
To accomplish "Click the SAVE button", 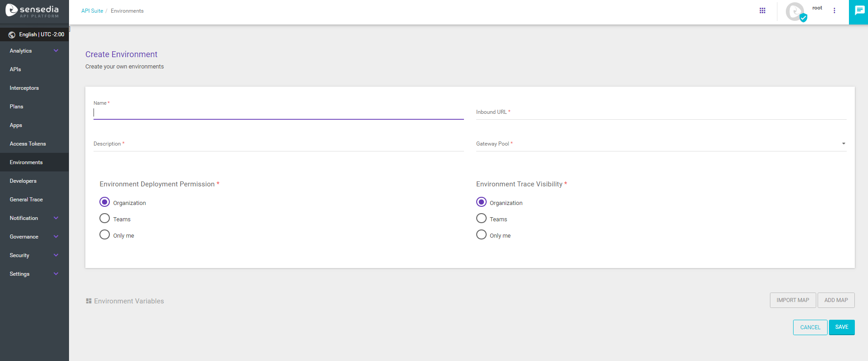I will pyautogui.click(x=841, y=327).
